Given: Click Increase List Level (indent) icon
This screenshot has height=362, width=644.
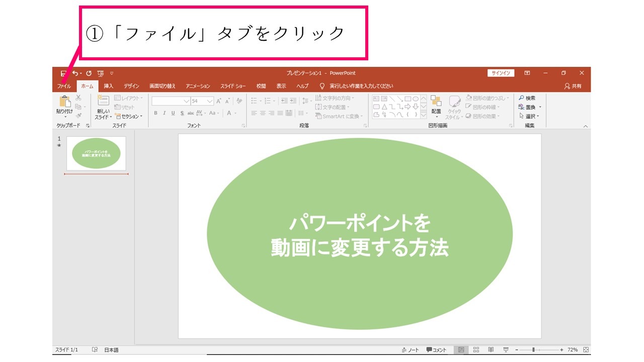Looking at the screenshot, I should coord(293,101).
